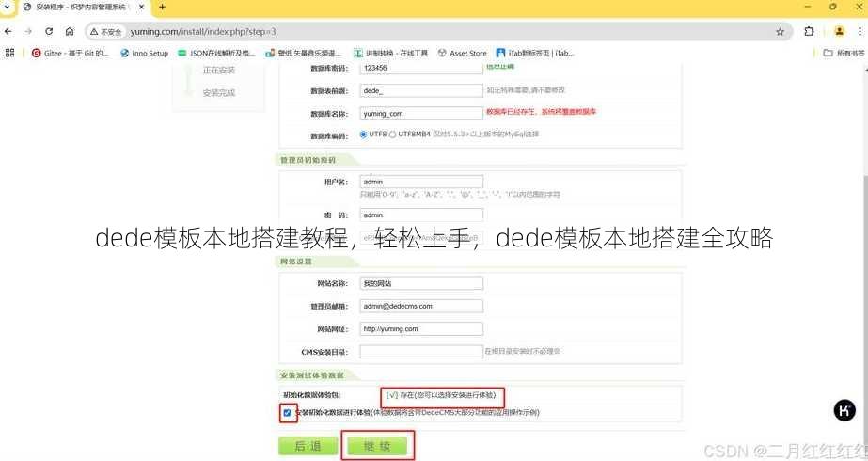Screen dimensions: 868x461
Task: Click the browser Back arrow
Action: 8,32
